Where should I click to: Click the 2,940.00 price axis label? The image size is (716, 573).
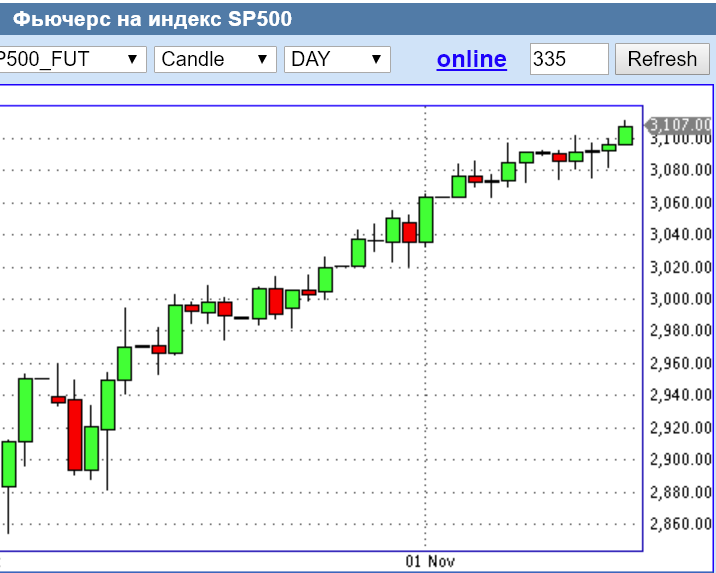(x=681, y=395)
